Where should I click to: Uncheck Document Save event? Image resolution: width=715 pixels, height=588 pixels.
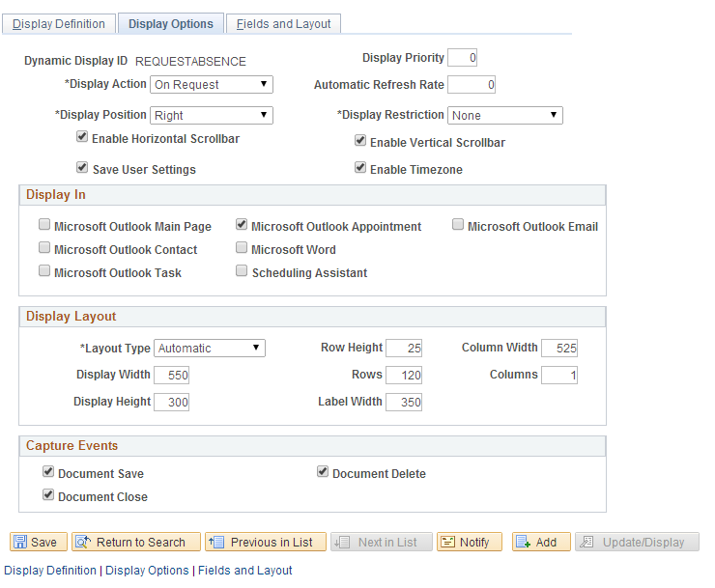click(48, 471)
